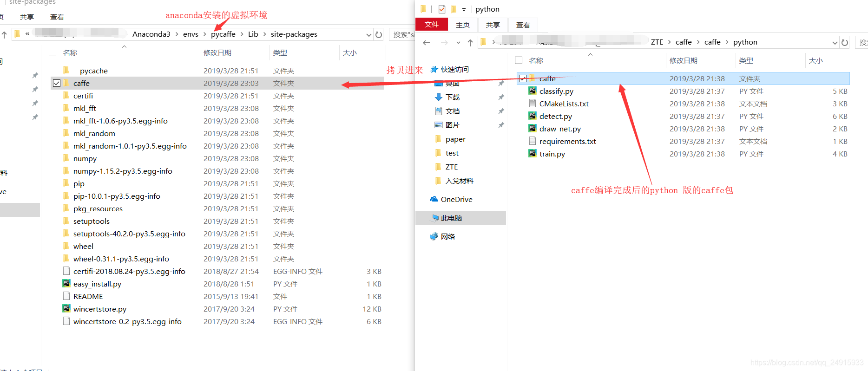Expand chevron after envs in breadcrumb
Screen dimensions: 868x371
pos(204,34)
